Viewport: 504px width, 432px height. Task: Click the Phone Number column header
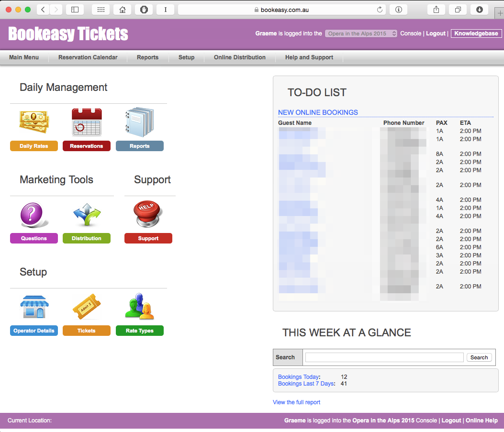coord(403,122)
